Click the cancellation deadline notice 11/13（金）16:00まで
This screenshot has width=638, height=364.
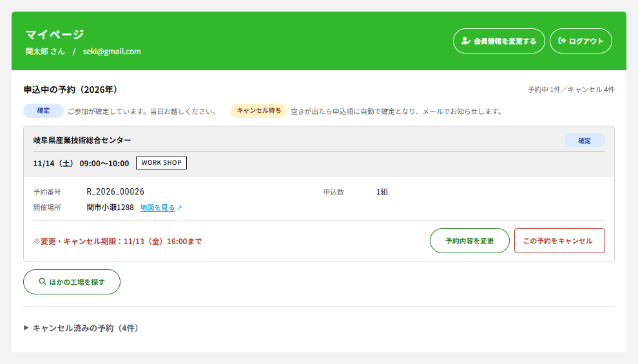click(117, 241)
